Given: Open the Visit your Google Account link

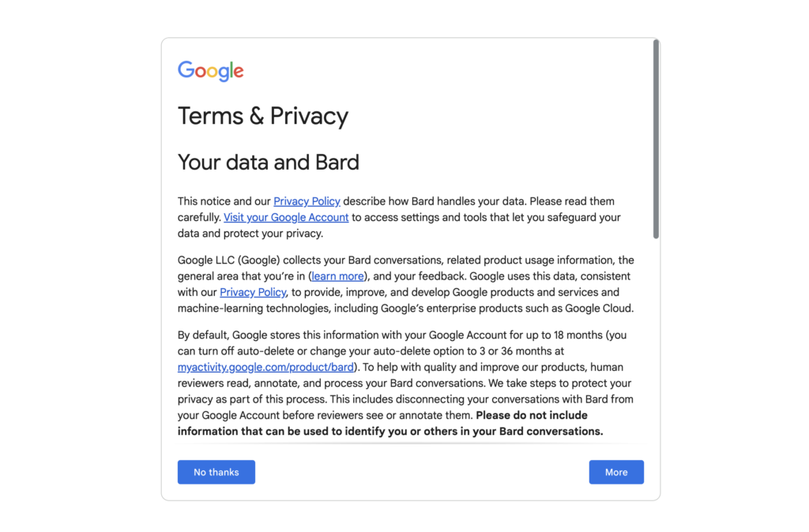Looking at the screenshot, I should coord(286,218).
